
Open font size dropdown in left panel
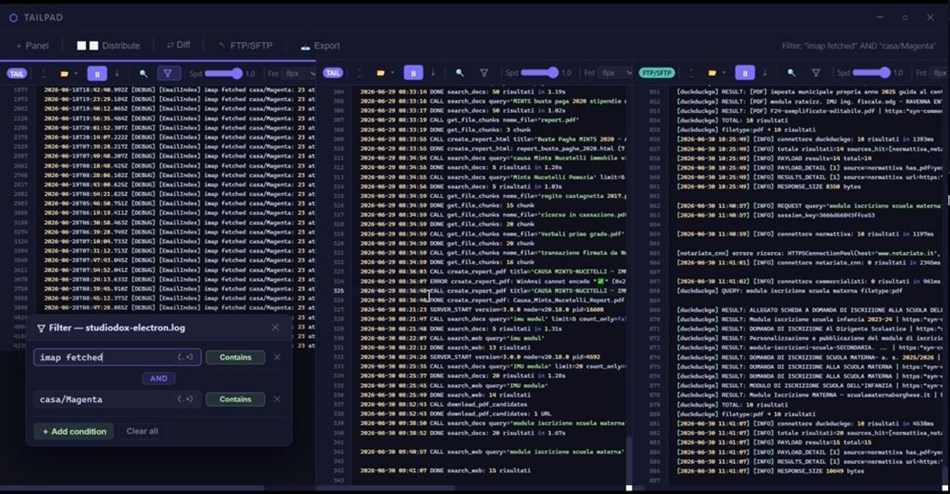(299, 73)
